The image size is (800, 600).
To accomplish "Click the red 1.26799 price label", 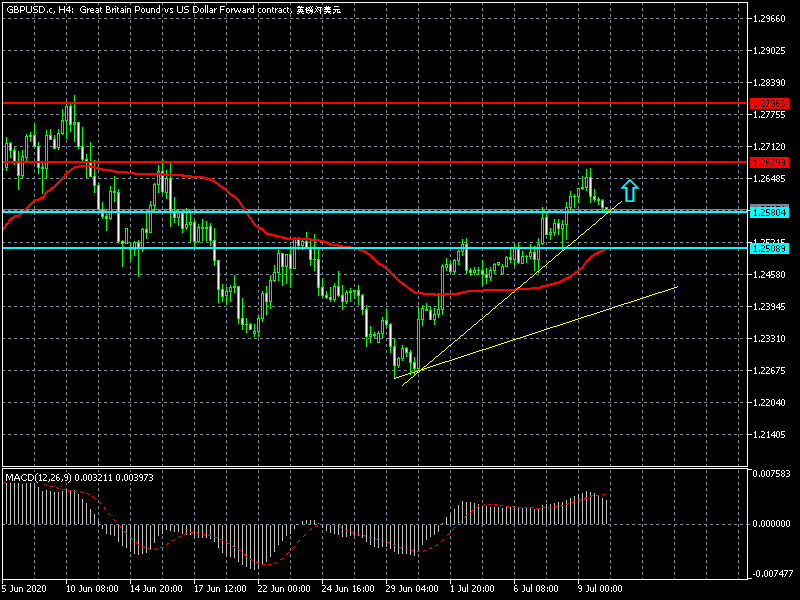I will tap(768, 162).
